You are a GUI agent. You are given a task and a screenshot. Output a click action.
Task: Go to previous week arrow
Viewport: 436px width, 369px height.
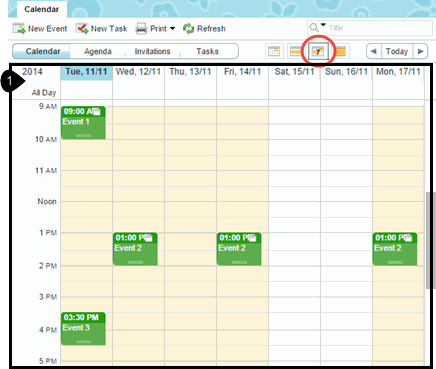374,51
